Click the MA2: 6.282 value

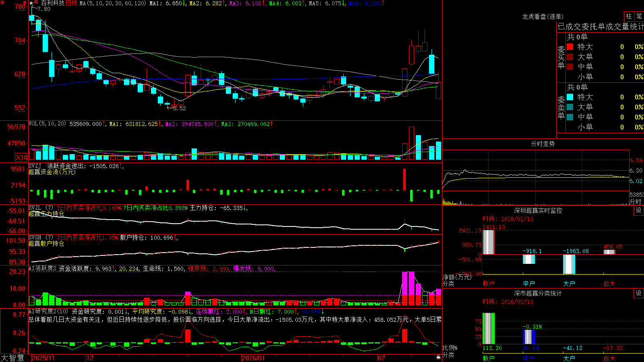(207, 3)
